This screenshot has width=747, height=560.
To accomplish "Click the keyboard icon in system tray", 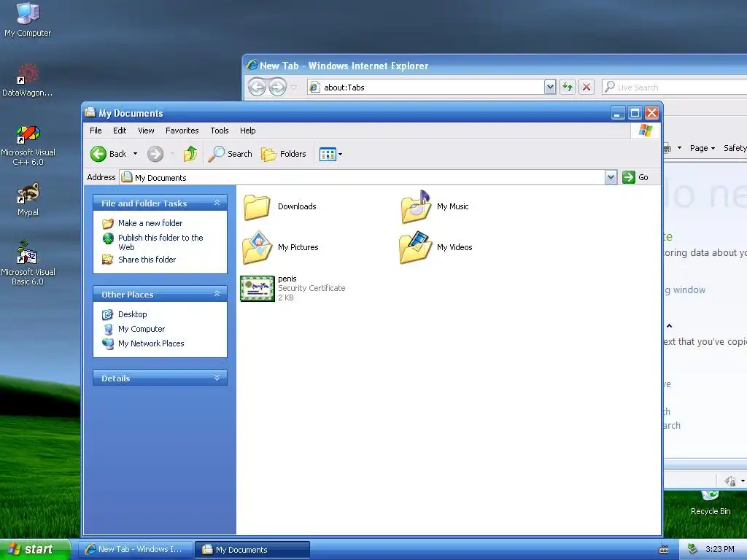I will tap(663, 550).
